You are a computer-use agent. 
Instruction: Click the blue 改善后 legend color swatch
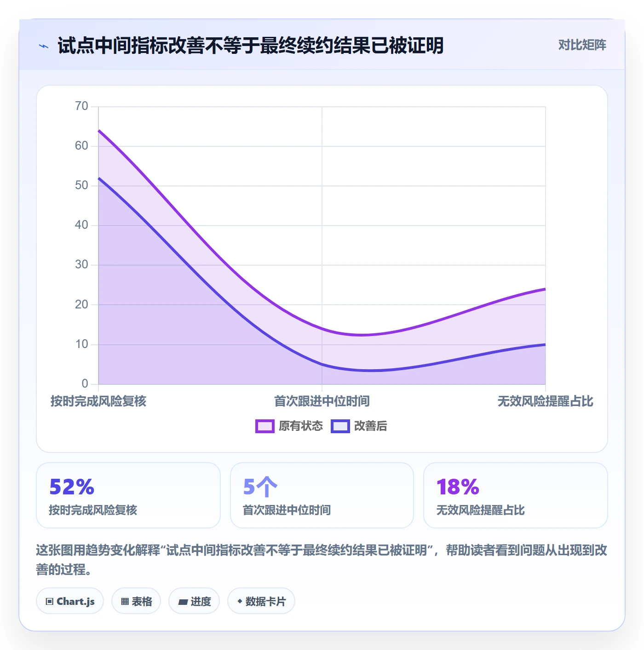[340, 426]
